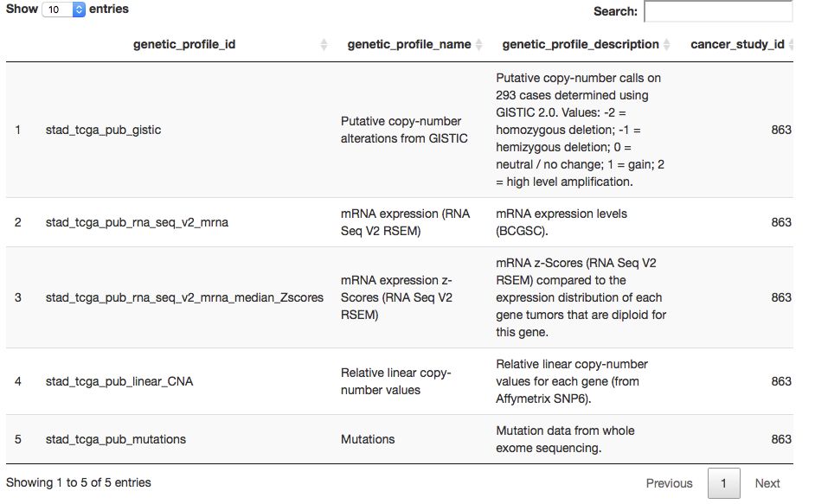Go to the Next page
The width and height of the screenshot is (815, 504).
coord(767,483)
